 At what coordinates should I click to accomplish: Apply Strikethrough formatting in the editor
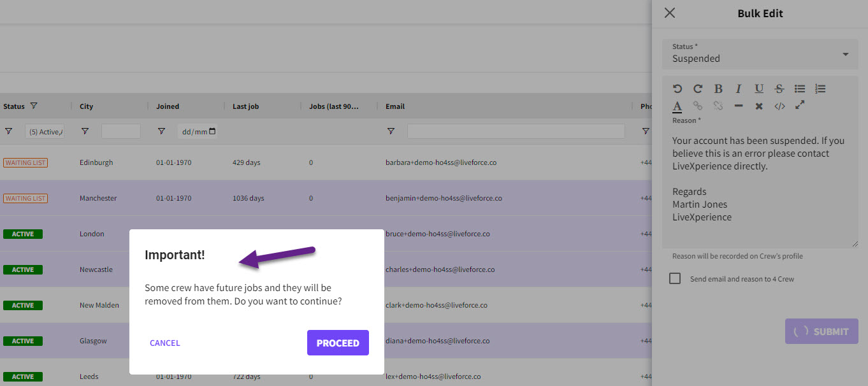(779, 89)
